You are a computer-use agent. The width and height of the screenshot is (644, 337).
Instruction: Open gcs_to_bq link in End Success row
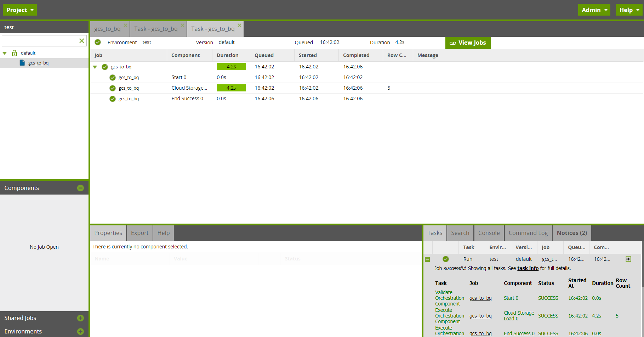(x=480, y=333)
